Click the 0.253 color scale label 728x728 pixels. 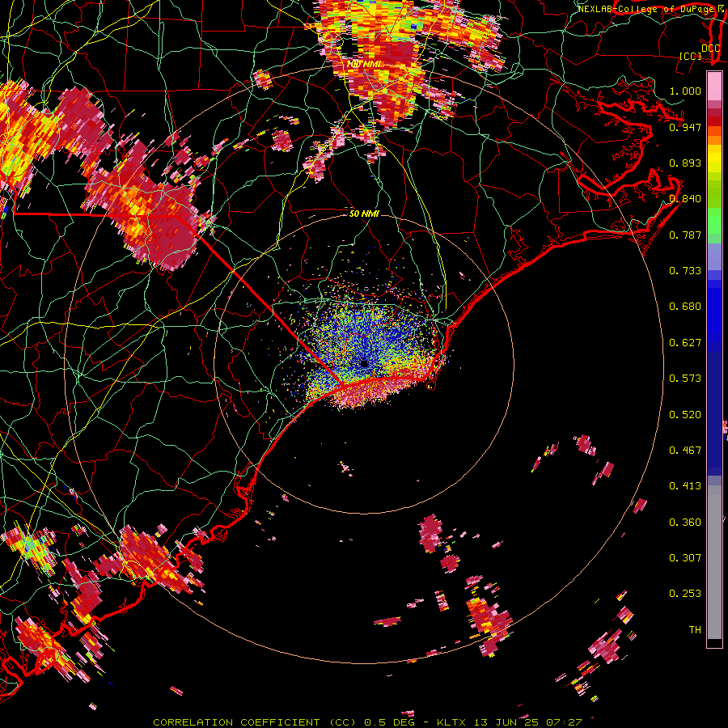tap(685, 594)
